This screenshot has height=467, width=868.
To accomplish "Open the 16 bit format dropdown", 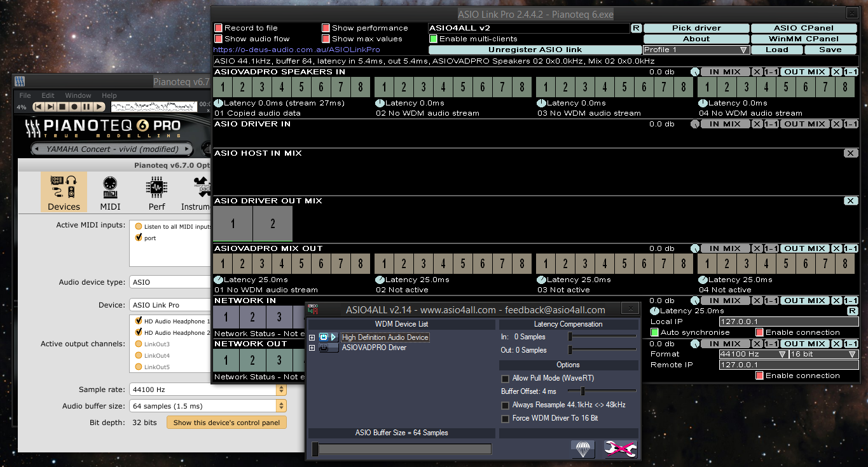I will [x=823, y=354].
